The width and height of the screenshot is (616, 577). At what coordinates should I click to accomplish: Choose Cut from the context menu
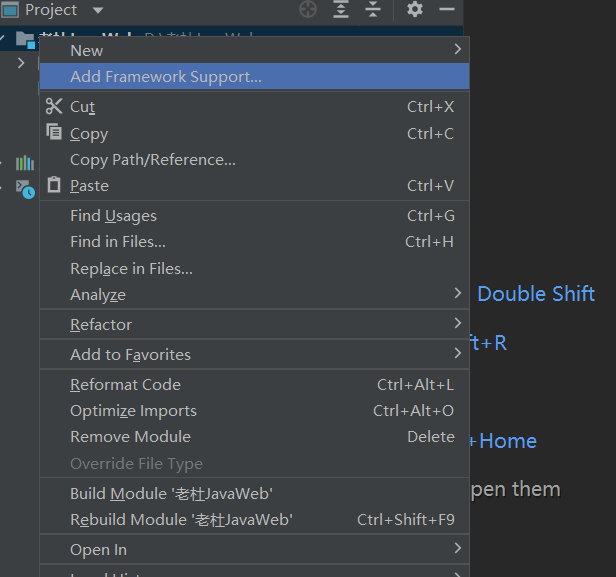(82, 107)
